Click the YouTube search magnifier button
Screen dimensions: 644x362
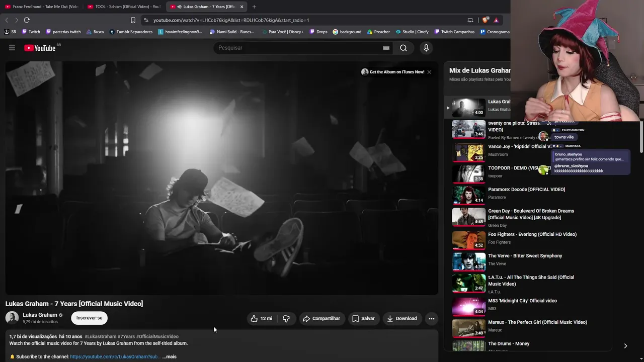point(404,48)
